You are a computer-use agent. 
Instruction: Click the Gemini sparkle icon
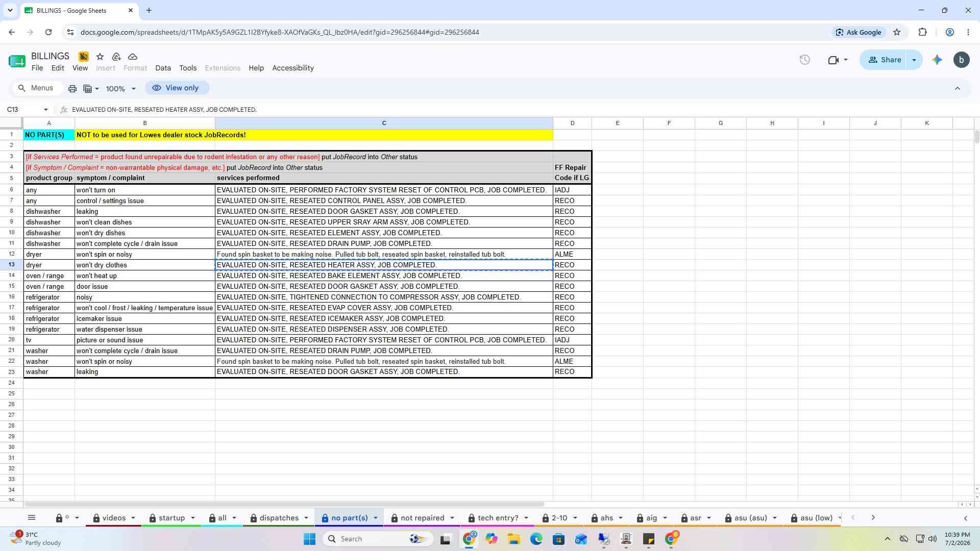click(x=937, y=60)
